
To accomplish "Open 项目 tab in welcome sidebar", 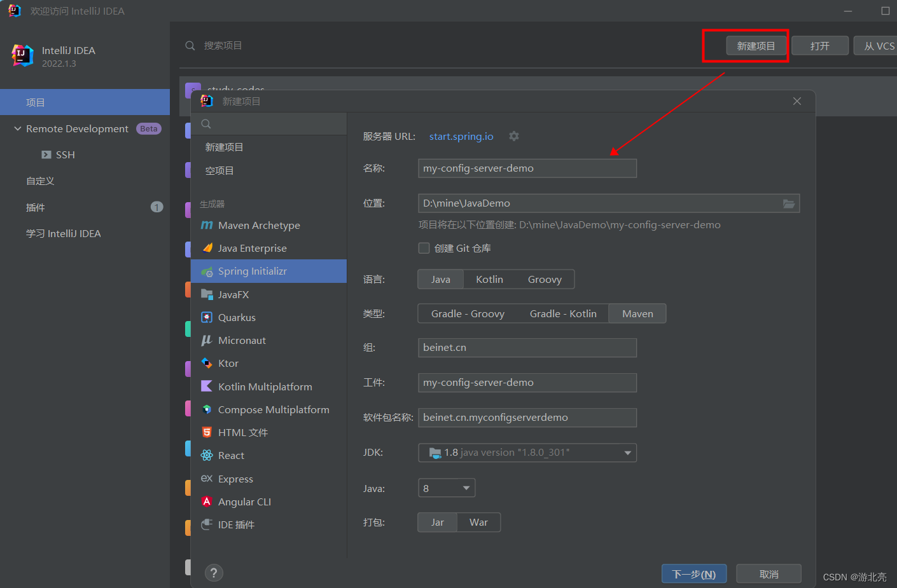I will 85,102.
